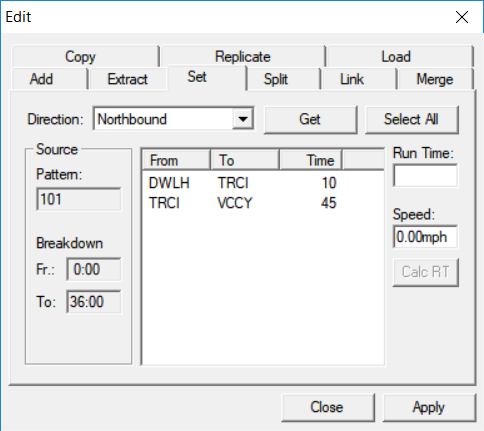484x431 pixels.
Task: Click the To column header
Action: pos(245,160)
